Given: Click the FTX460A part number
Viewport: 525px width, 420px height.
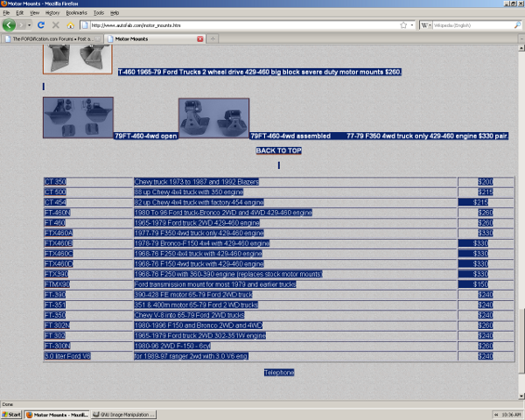Looking at the screenshot, I should pyautogui.click(x=59, y=233).
